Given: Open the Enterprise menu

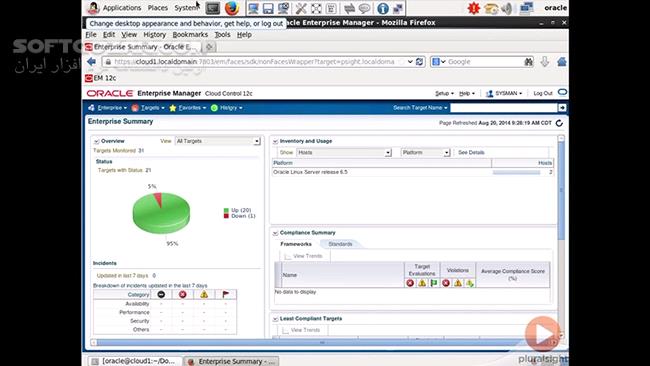Looking at the screenshot, I should [x=108, y=108].
